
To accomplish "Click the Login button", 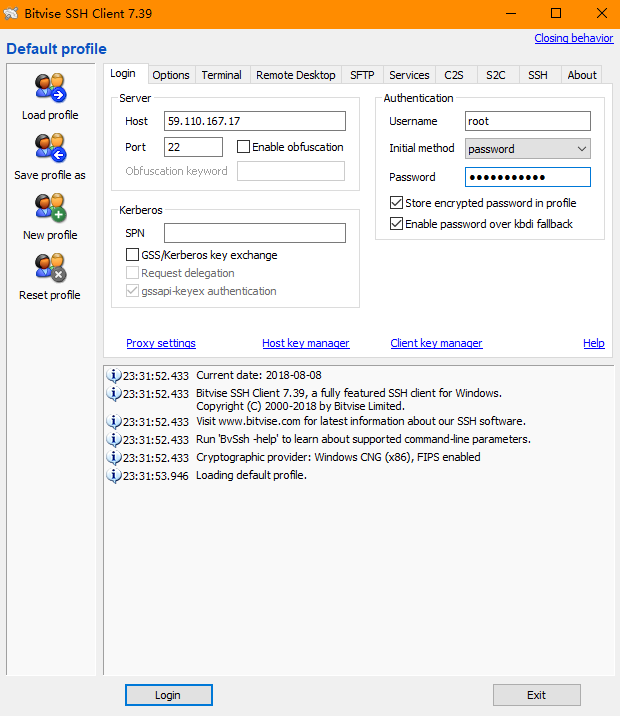I will [168, 695].
